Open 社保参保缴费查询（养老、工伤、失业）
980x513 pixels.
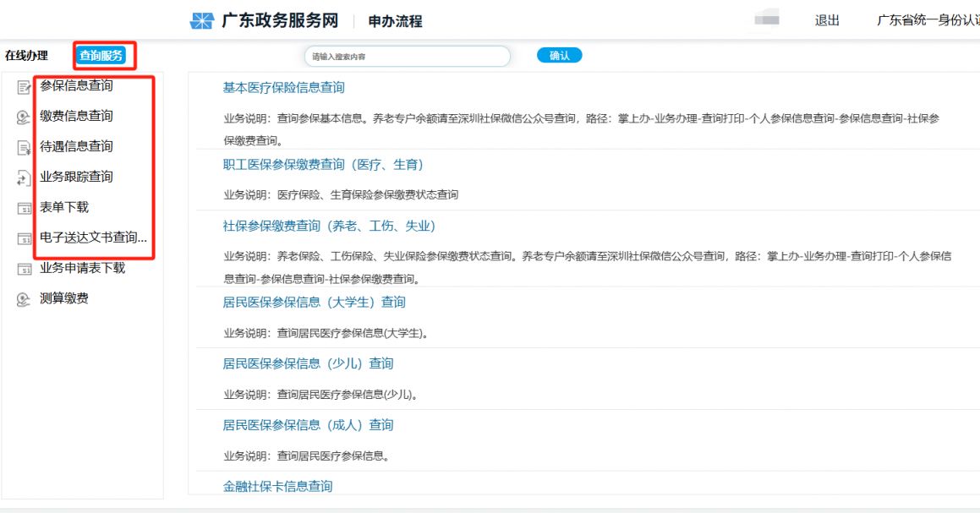pyautogui.click(x=329, y=226)
